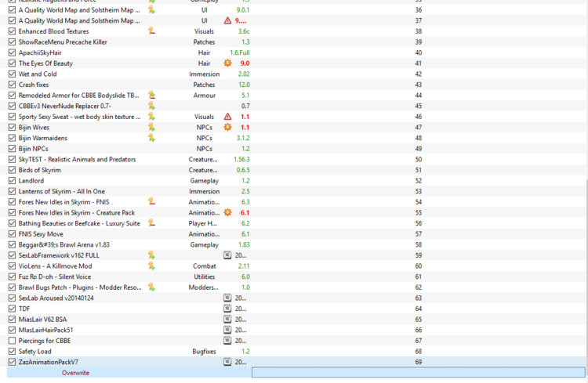Click red version 9.0 of The Eyes Of Beauty
The image size is (588, 383).
(x=245, y=63)
